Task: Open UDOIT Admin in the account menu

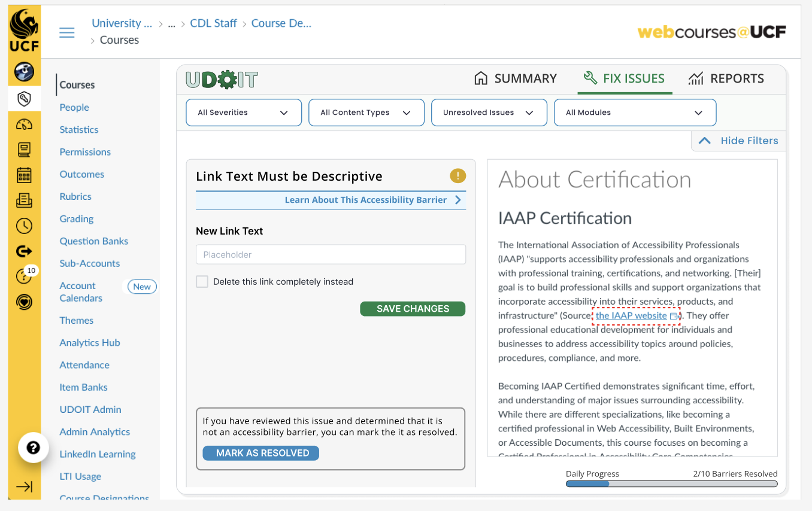Action: click(x=90, y=409)
